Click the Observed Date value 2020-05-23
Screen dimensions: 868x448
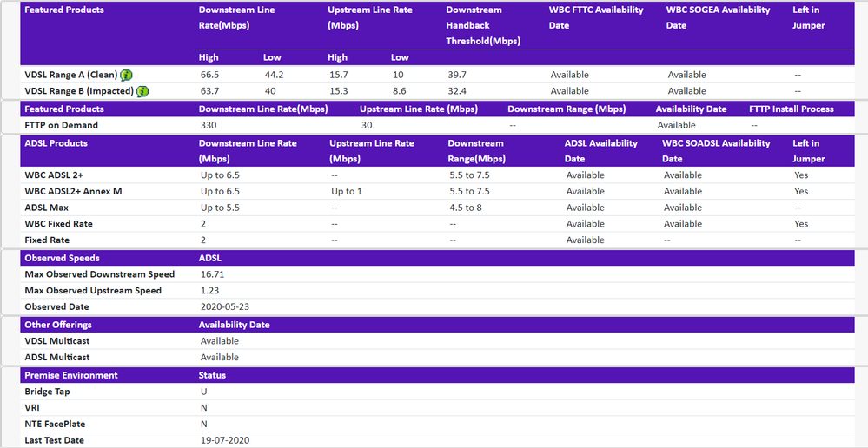click(223, 306)
